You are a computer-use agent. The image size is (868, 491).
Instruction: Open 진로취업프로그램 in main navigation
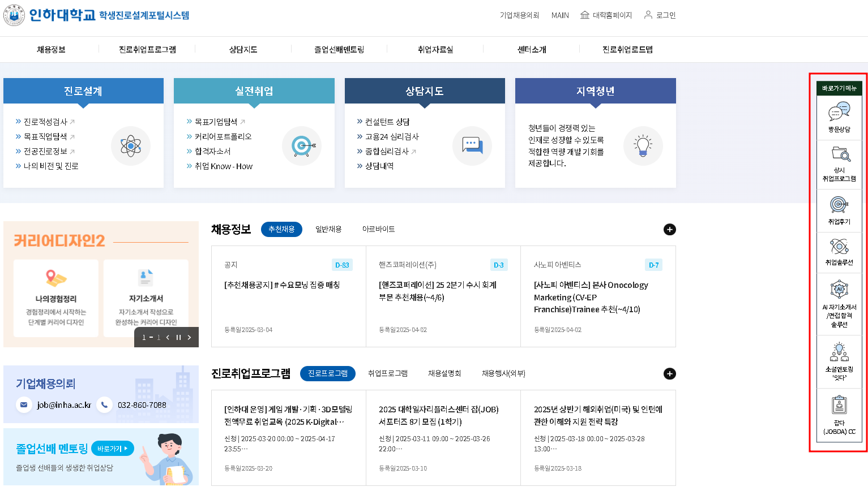click(x=147, y=50)
